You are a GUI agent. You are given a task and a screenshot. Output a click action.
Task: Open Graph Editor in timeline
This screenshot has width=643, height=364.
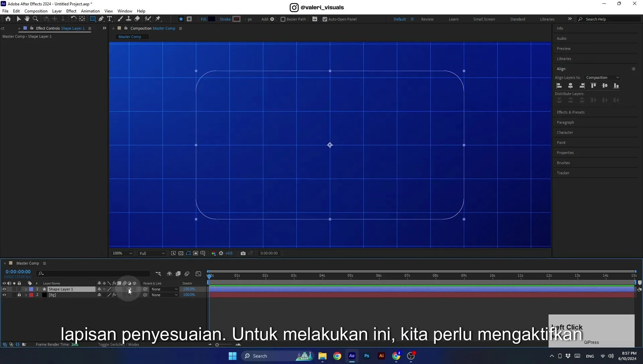(198, 274)
